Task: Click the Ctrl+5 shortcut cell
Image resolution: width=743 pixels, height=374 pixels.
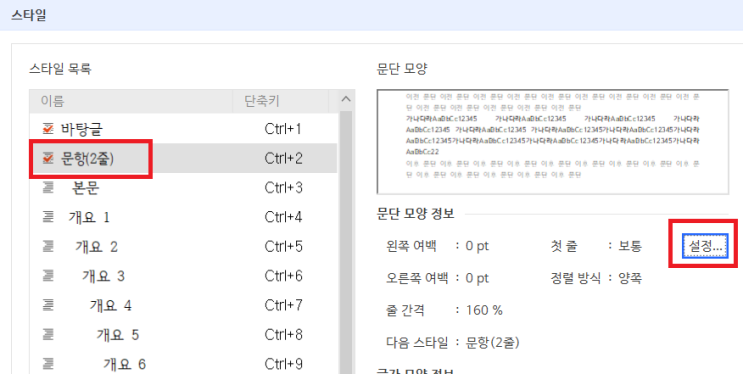Action: tap(283, 246)
